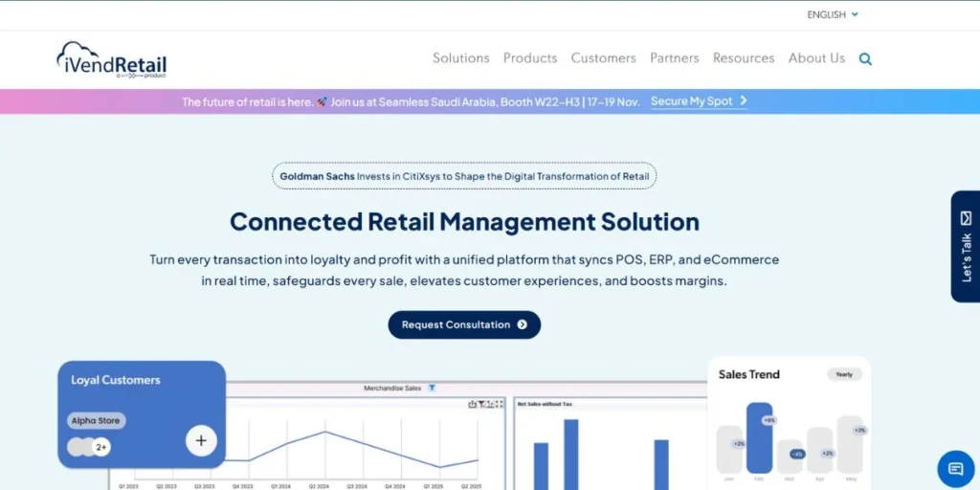
Task: Click the Connected Retail Management Solution heading
Action: click(x=464, y=222)
